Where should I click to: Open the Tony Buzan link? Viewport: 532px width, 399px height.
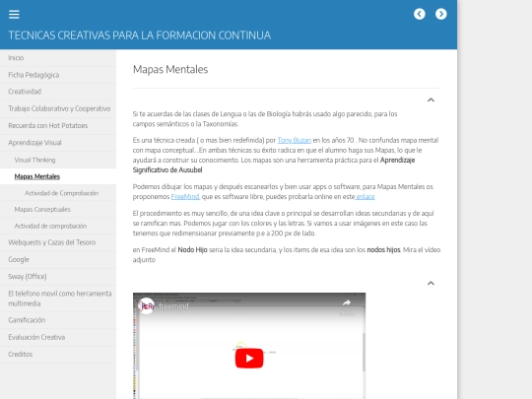click(295, 140)
